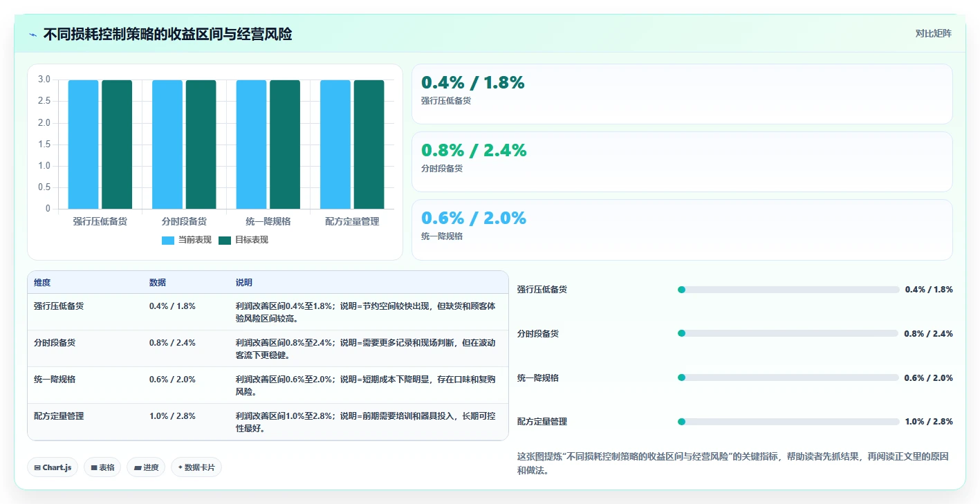Click the lightning icon beside the title
This screenshot has height=504, width=980.
(x=33, y=35)
